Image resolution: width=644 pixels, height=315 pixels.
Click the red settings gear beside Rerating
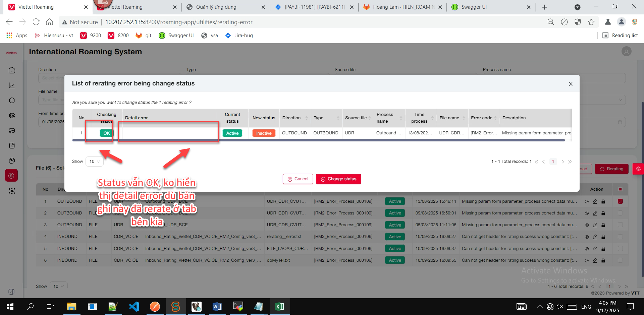[x=638, y=169]
